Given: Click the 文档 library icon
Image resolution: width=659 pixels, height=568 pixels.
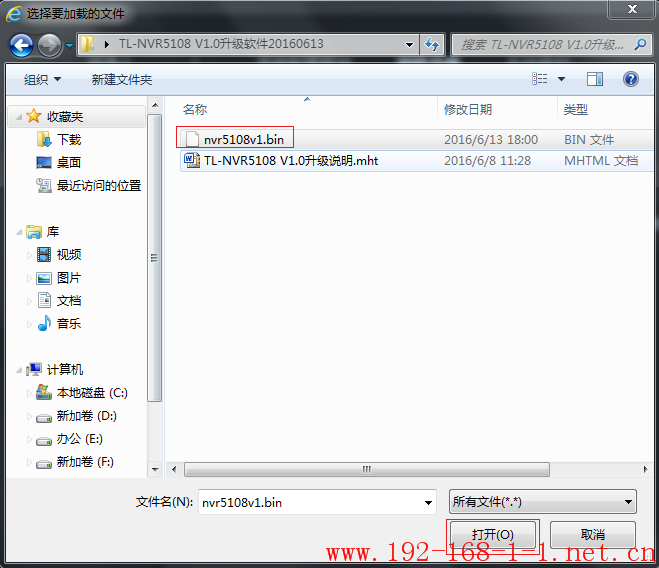Looking at the screenshot, I should click(x=44, y=300).
